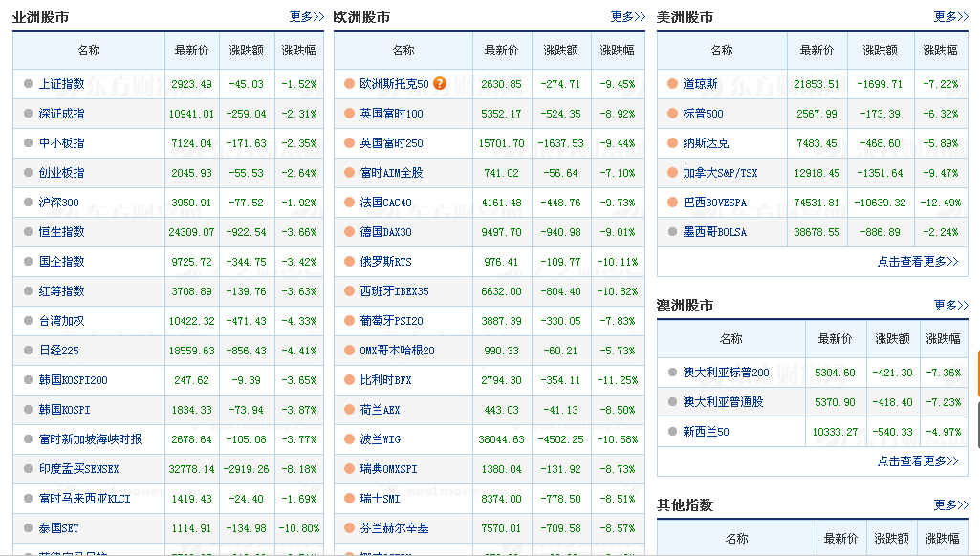
Task: Click 德国DAX30 change amount -940.98
Action: click(560, 232)
